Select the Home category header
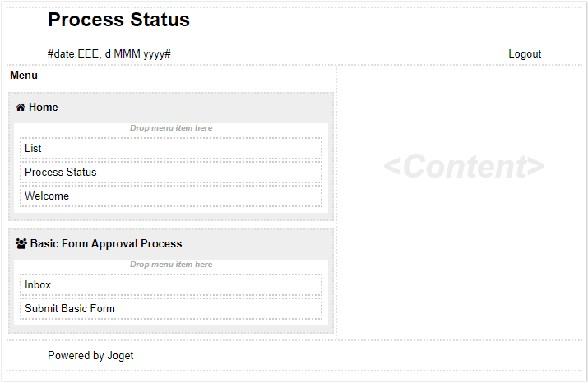This screenshot has width=588, height=383. (x=171, y=108)
